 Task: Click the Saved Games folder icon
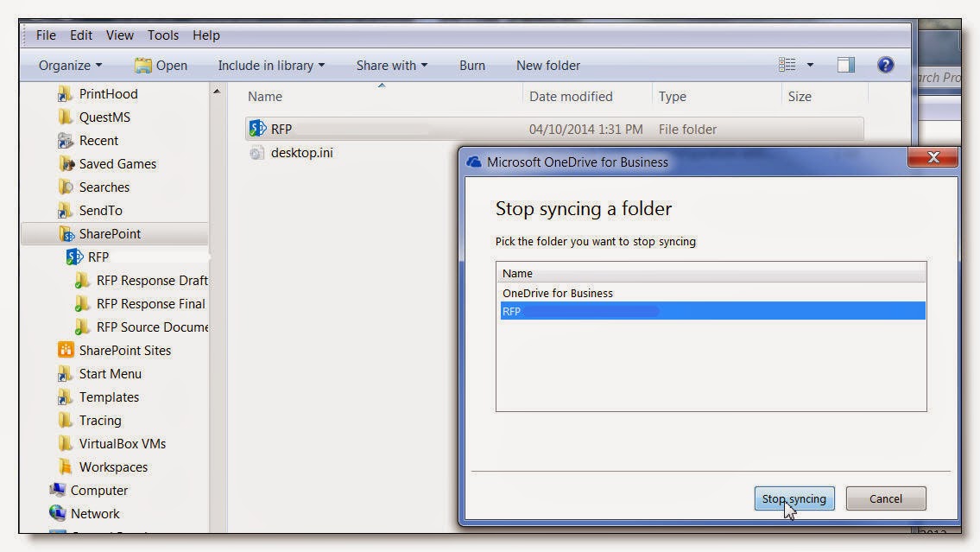tap(65, 164)
